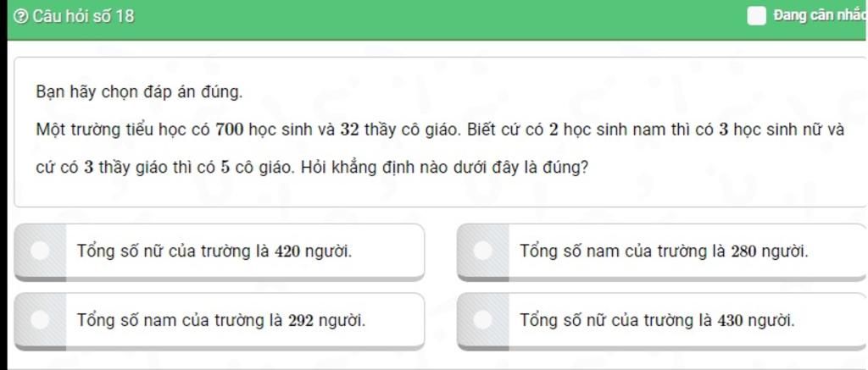Click the Đang cân nhắc label text
Image resolution: width=868 pixels, height=370 pixels.
coord(820,15)
